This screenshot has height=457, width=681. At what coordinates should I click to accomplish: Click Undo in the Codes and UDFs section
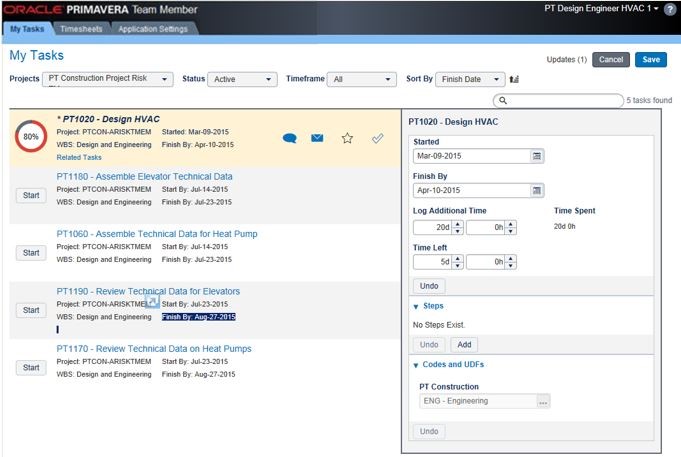[429, 431]
